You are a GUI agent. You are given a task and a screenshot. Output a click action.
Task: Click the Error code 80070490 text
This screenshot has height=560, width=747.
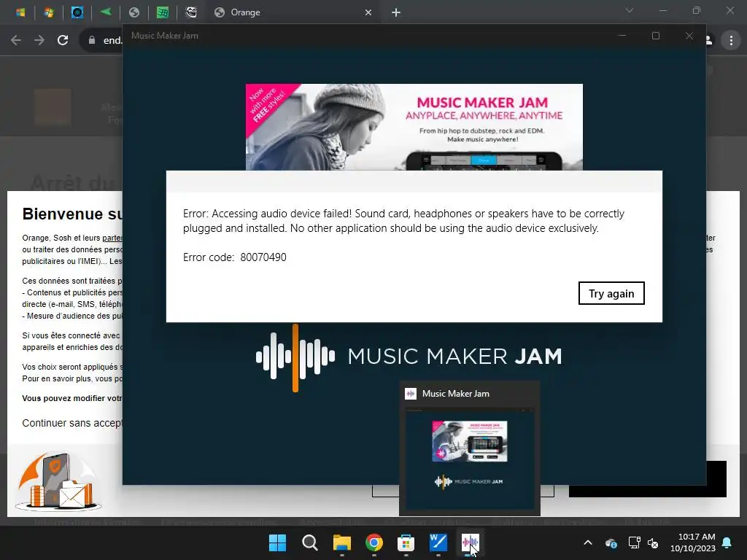(x=234, y=257)
